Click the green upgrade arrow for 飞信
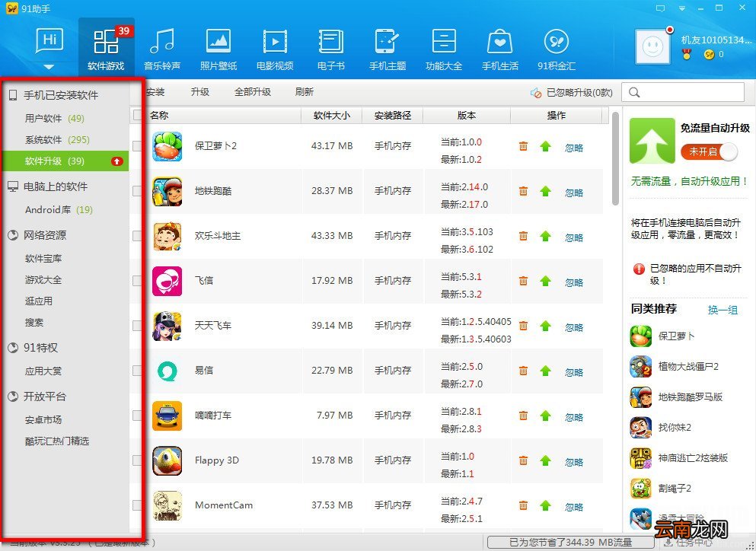756x551 pixels. pyautogui.click(x=545, y=281)
